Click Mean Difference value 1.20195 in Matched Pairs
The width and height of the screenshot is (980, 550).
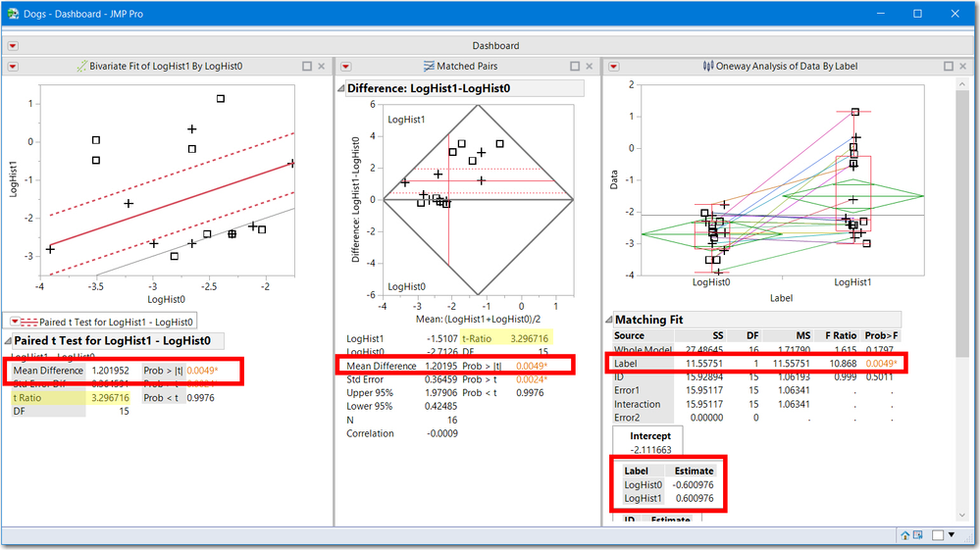(441, 366)
